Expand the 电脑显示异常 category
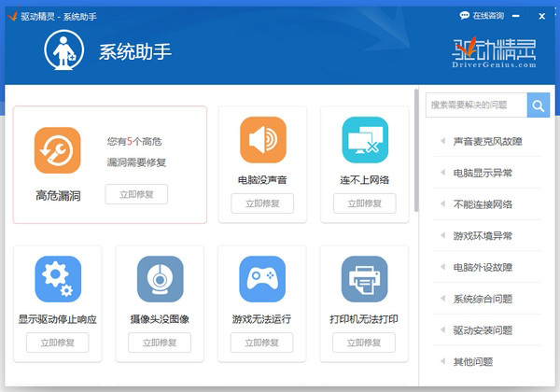 (x=483, y=173)
